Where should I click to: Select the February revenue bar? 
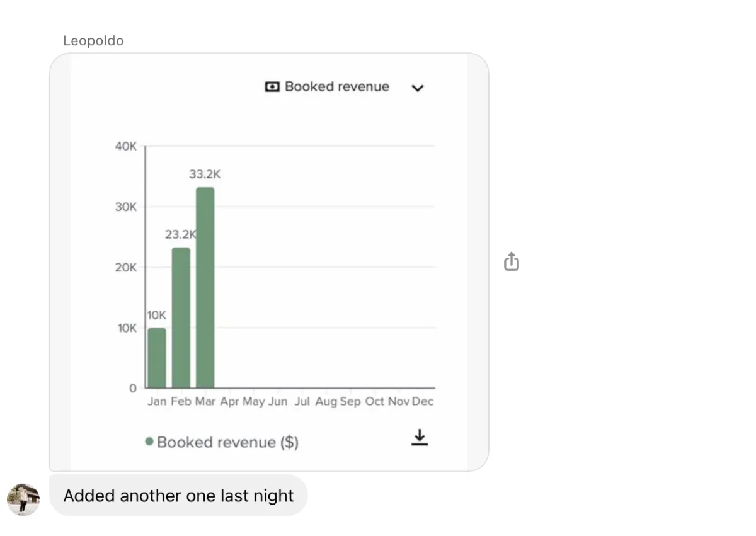[181, 317]
